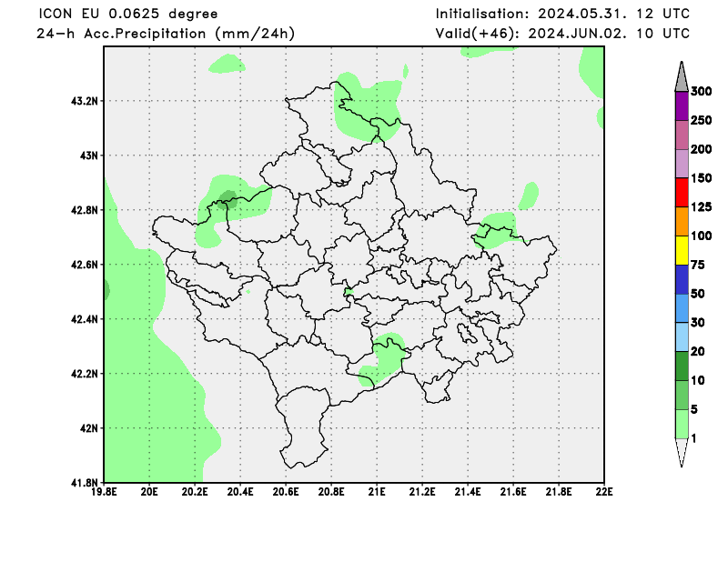Click the 20.2E longitude label
The height and width of the screenshot is (562, 728).
tap(195, 491)
